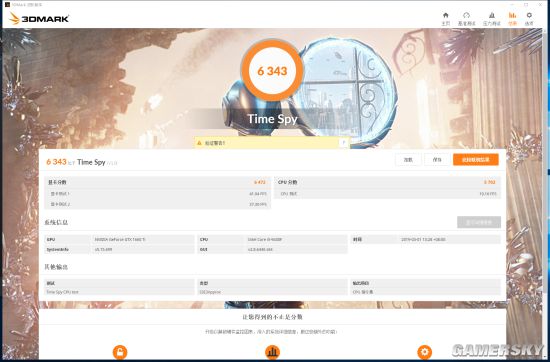550x362 pixels.
Task: Open the Benchmarks tab icon
Action: click(466, 15)
